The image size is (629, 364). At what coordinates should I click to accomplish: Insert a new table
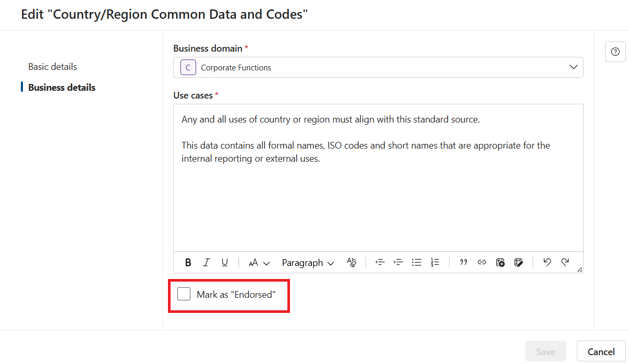coord(500,262)
